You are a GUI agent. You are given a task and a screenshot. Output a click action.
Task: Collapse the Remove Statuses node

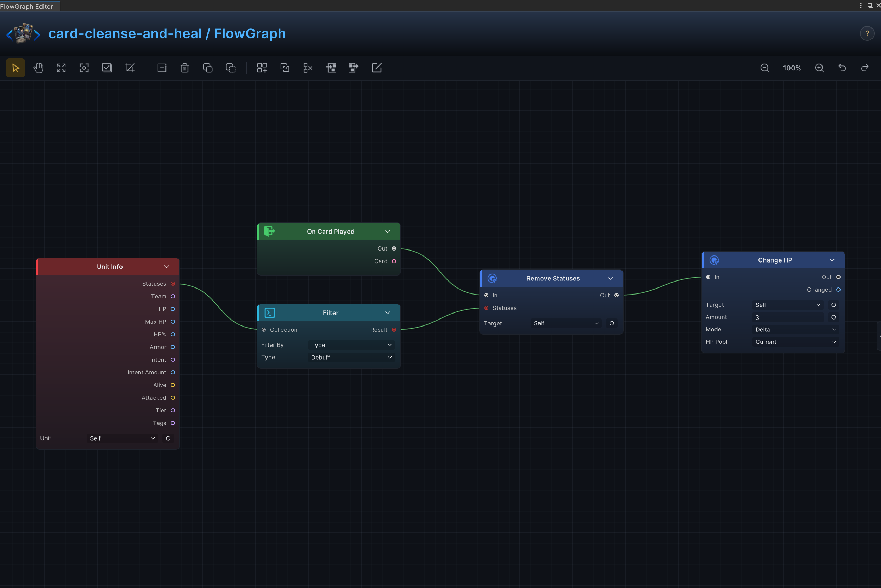(610, 278)
